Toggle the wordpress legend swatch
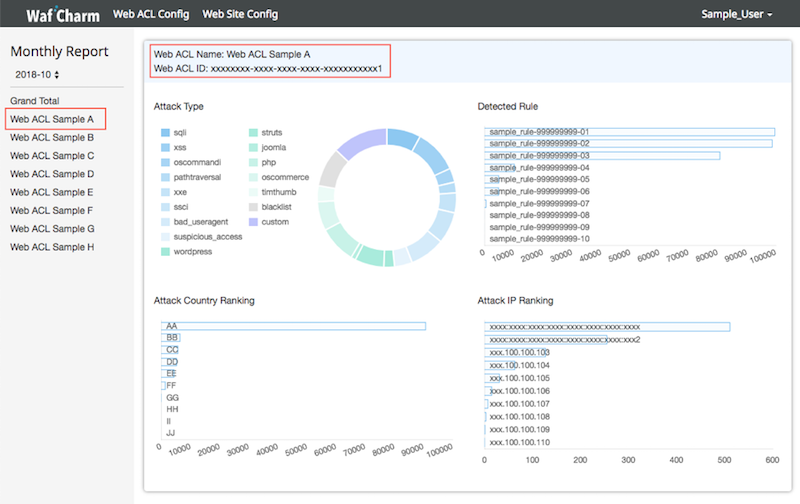The height and width of the screenshot is (504, 800). pos(165,252)
